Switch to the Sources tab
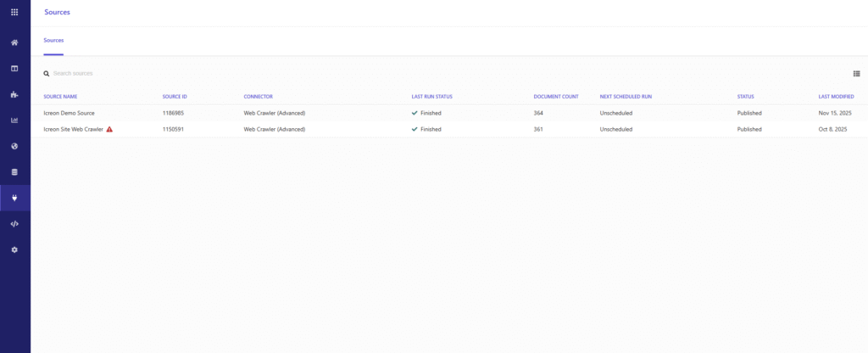868x353 pixels. (x=53, y=41)
